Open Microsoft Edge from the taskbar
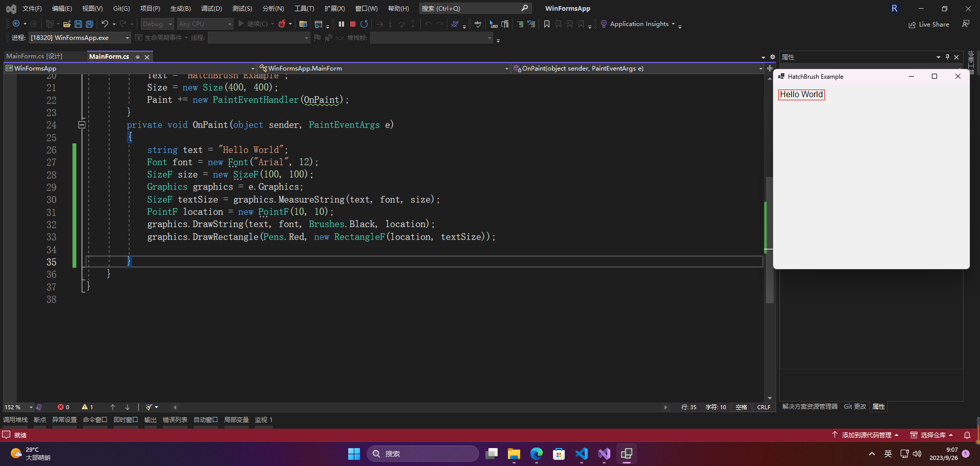Image resolution: width=980 pixels, height=466 pixels. tap(536, 454)
